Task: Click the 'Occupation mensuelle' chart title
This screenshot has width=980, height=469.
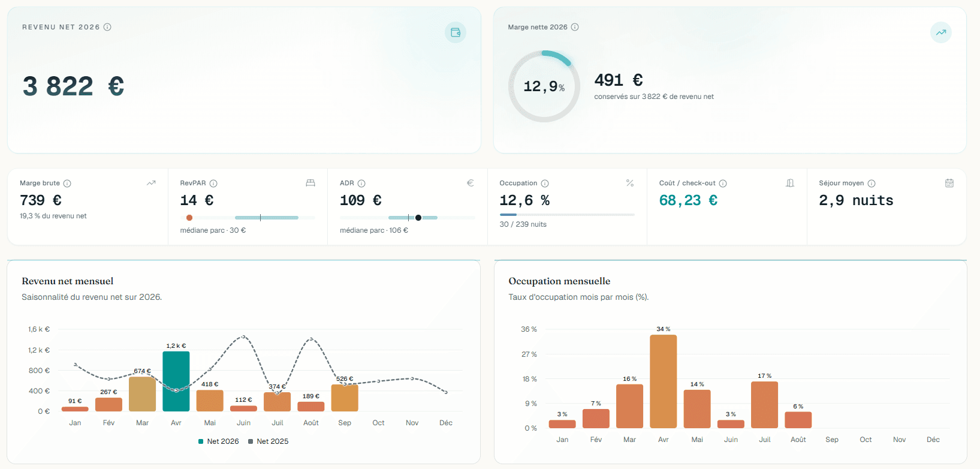Action: 559,281
